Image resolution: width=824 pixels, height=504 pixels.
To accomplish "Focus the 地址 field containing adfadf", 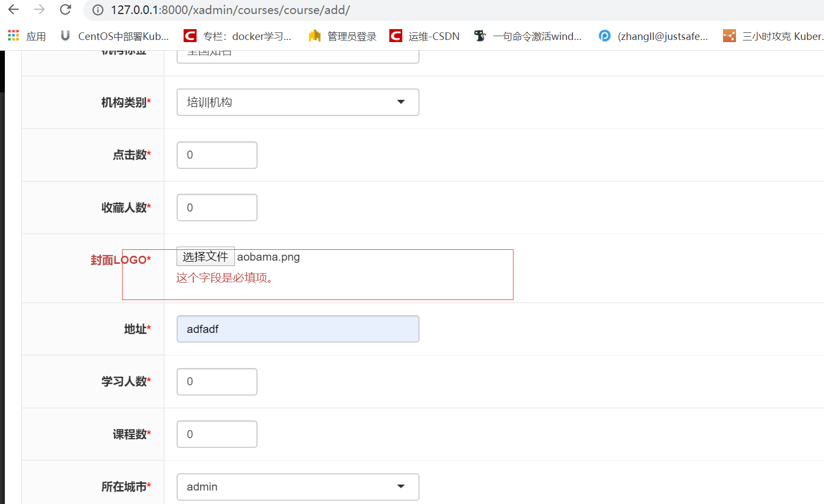I will pos(298,329).
